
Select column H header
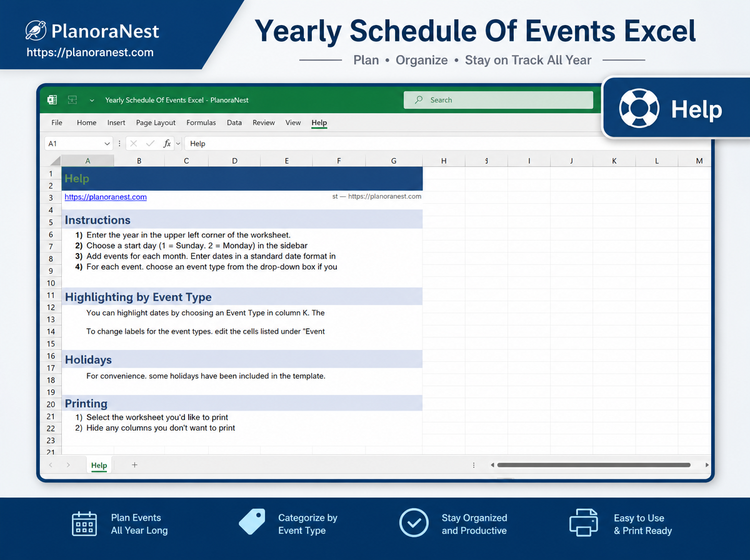[x=444, y=161]
